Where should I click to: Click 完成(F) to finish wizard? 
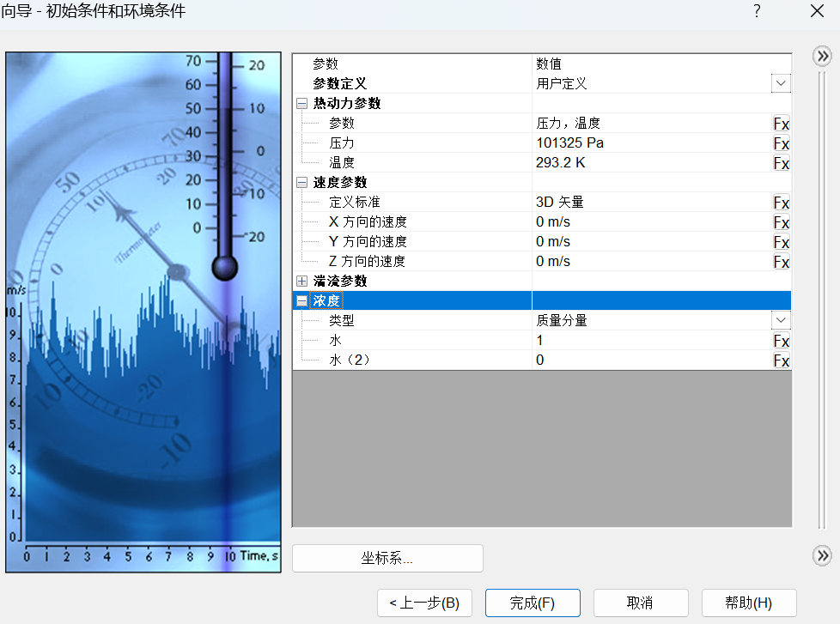point(533,603)
